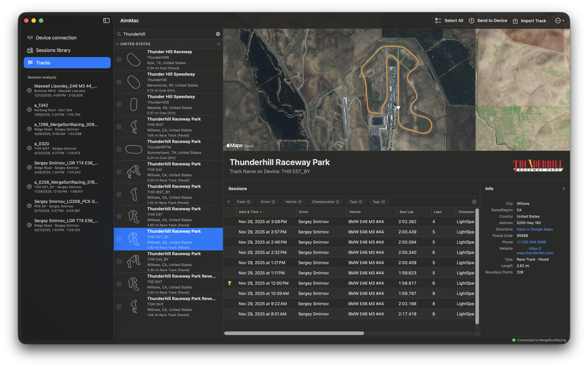This screenshot has width=588, height=368.
Task: Select Thunder Hill Raceway oval track outline
Action: (134, 60)
